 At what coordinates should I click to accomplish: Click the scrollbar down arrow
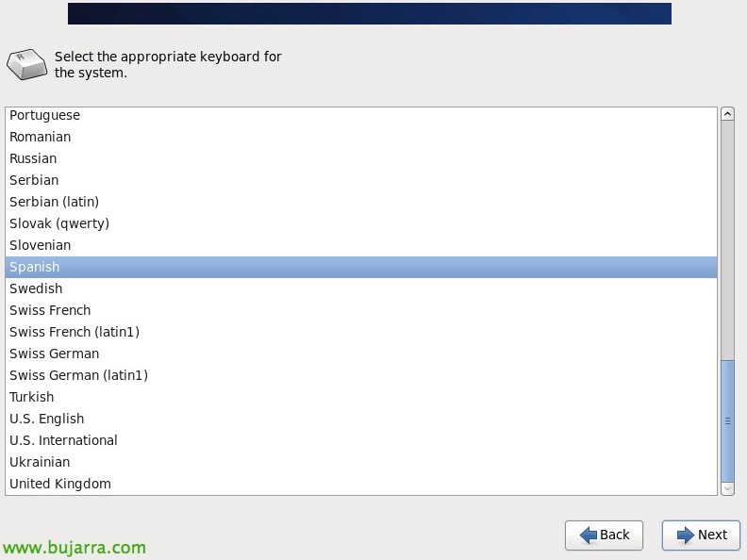pyautogui.click(x=727, y=488)
